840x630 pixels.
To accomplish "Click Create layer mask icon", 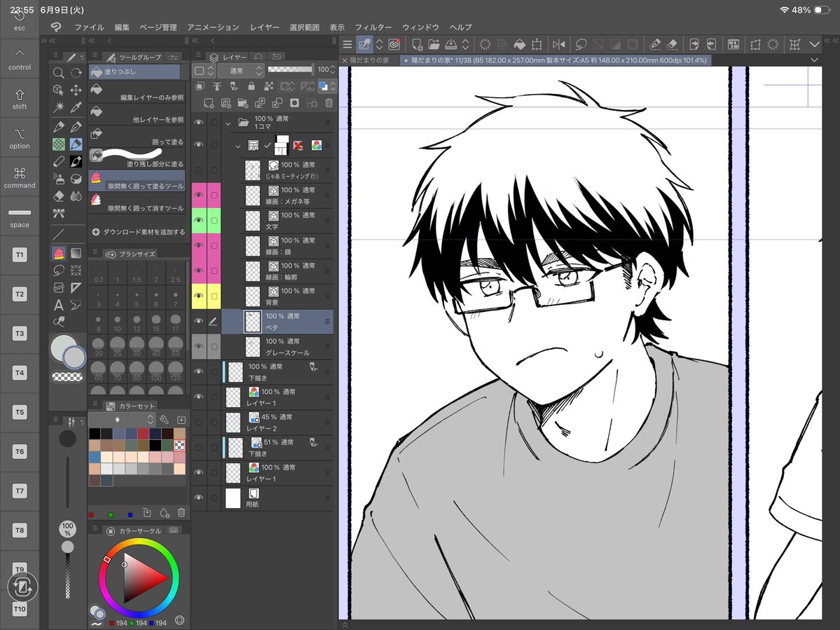I will [294, 103].
